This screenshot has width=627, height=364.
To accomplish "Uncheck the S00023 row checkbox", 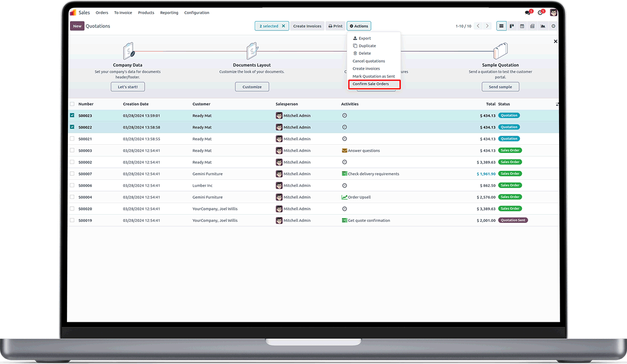I will 72,115.
